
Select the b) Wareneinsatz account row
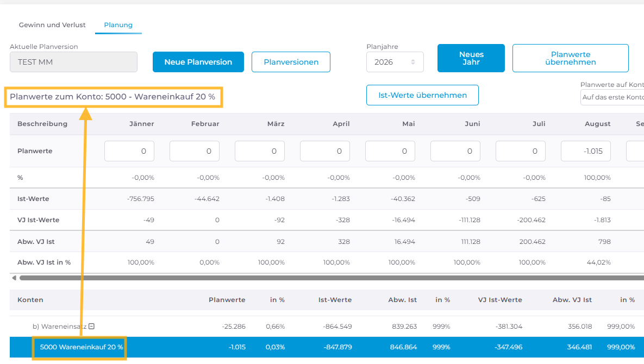point(327,327)
